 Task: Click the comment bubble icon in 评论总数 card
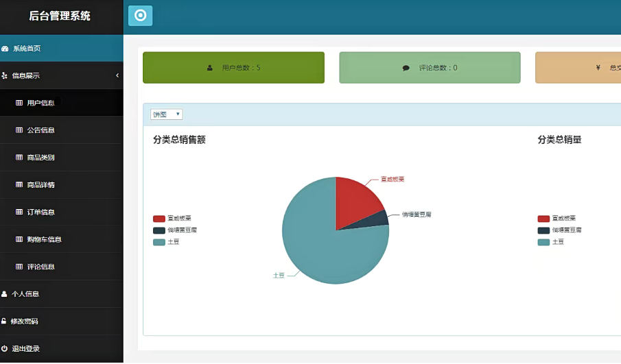click(x=406, y=68)
